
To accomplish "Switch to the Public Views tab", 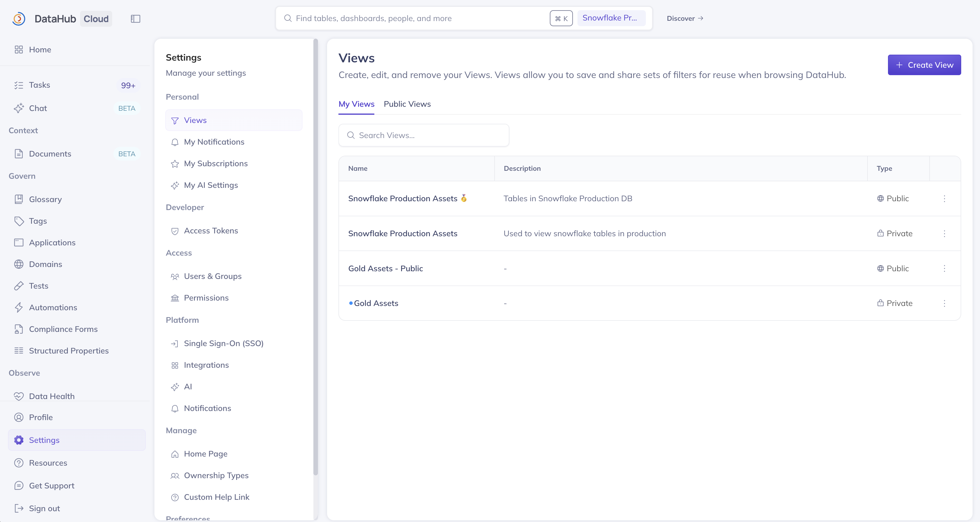I will [407, 104].
